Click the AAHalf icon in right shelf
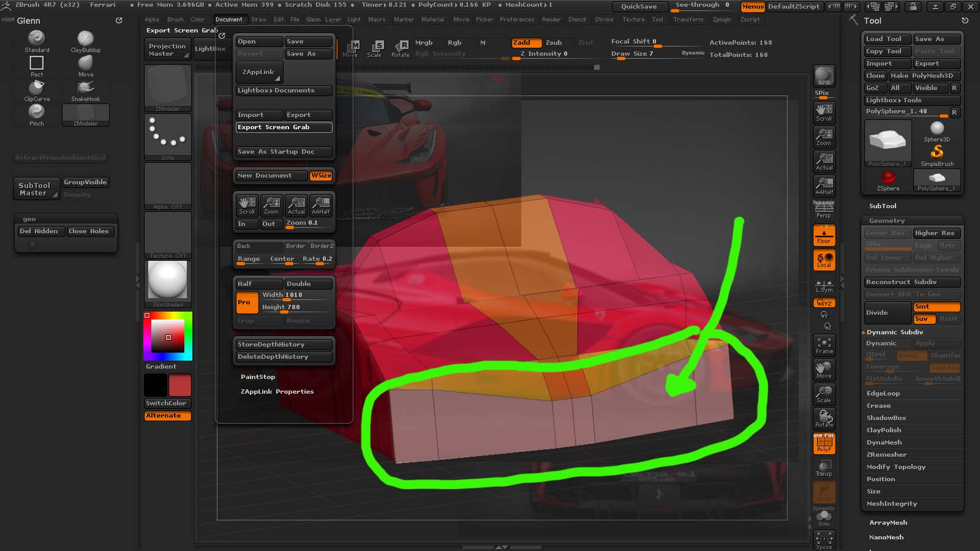 tap(824, 186)
